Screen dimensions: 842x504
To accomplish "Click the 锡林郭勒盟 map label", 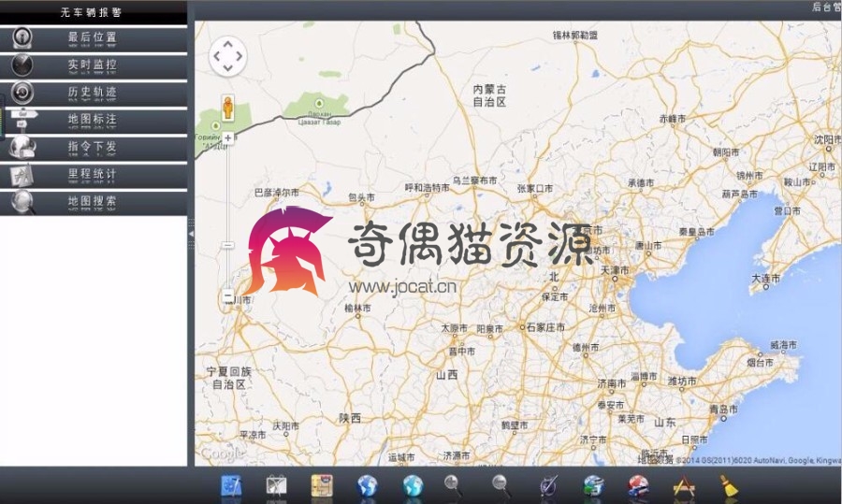I will (575, 35).
